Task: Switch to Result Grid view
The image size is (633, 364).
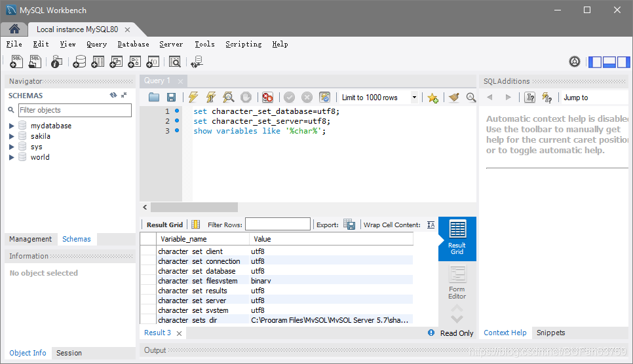Action: click(457, 238)
